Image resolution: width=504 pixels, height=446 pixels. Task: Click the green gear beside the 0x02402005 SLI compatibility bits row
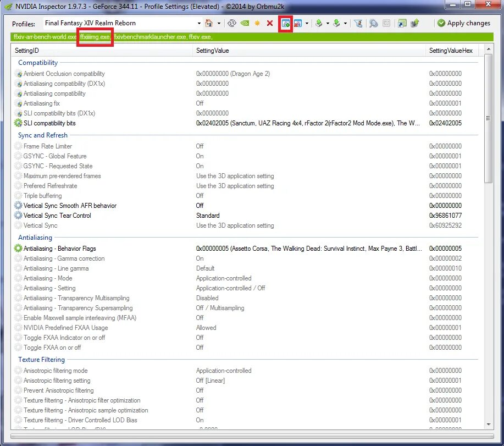tap(18, 123)
